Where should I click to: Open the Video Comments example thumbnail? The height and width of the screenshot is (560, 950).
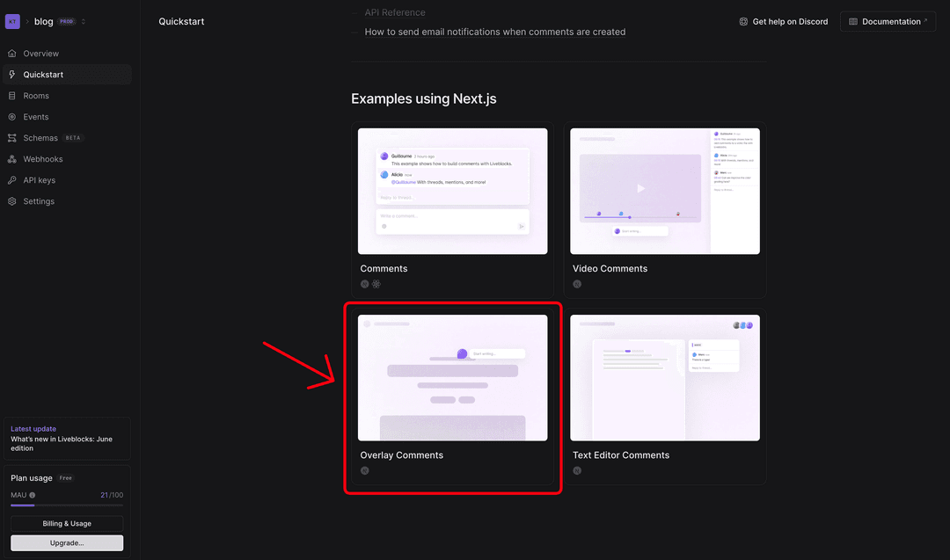point(665,192)
